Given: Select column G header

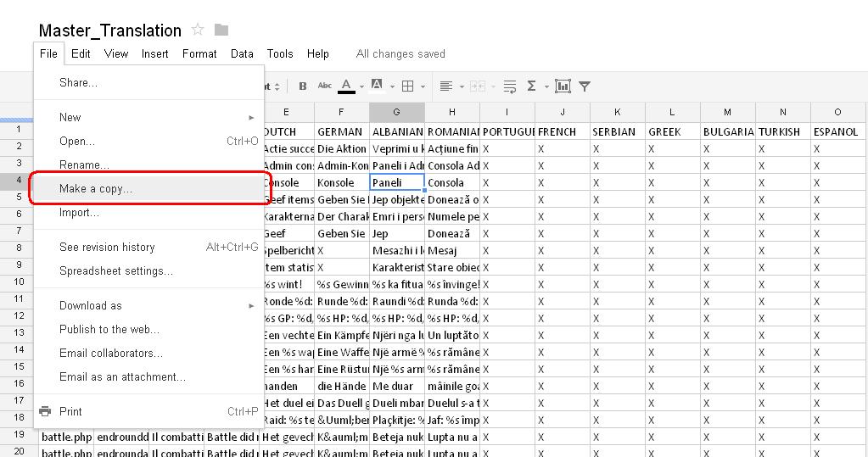Looking at the screenshot, I should [396, 112].
